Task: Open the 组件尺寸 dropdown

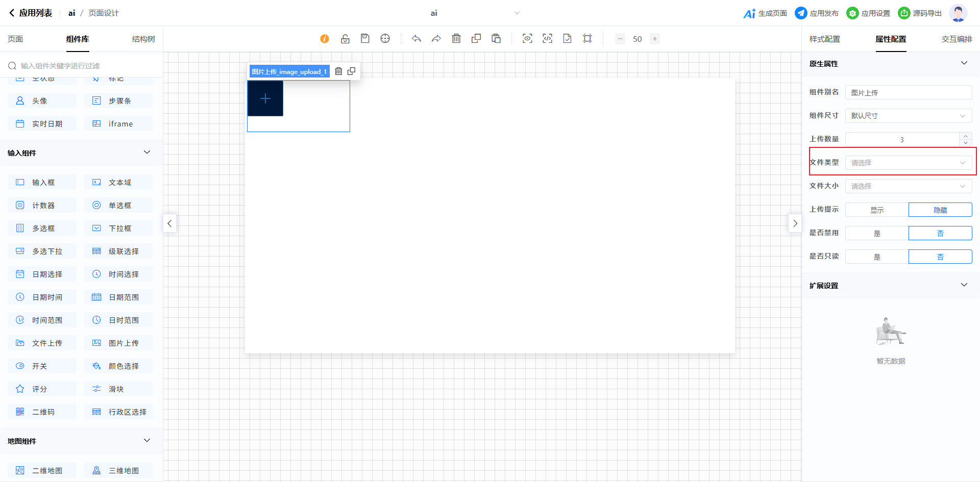Action: [909, 116]
